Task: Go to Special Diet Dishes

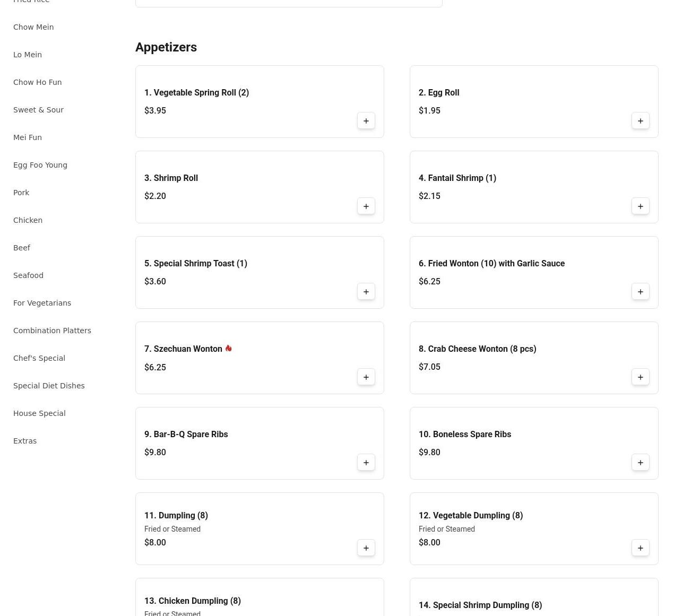Action: 49,386
